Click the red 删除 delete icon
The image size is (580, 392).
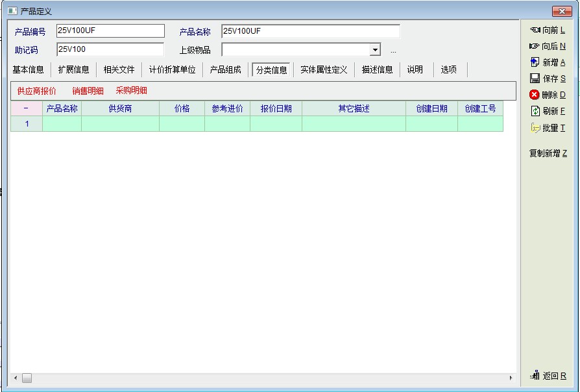tap(535, 95)
